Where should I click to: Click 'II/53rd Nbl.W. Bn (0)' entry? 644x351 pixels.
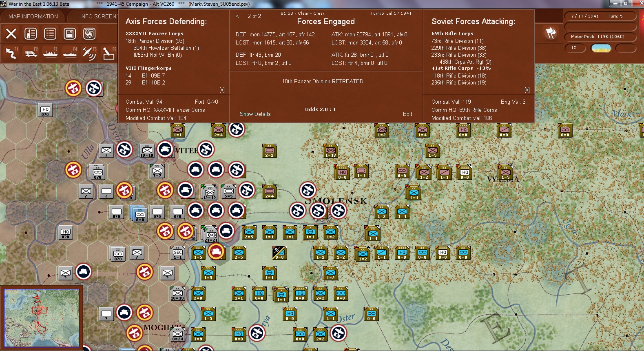[157, 55]
